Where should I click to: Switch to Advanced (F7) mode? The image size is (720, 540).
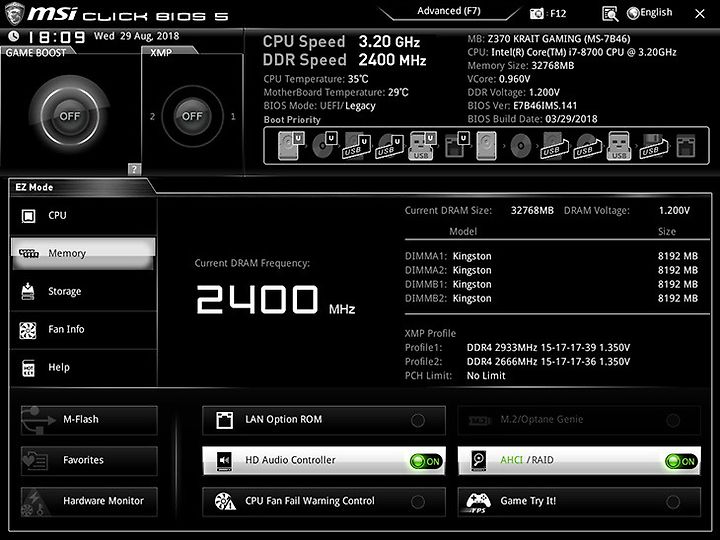(x=449, y=11)
